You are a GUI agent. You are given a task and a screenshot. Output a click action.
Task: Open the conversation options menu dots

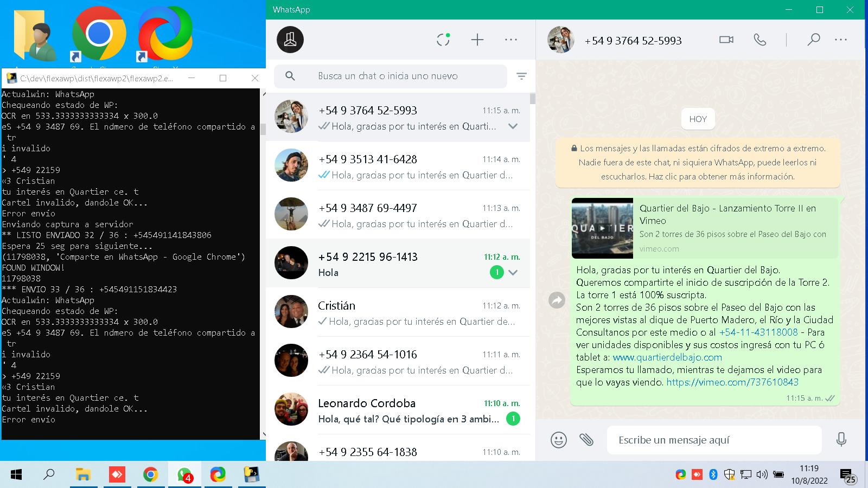point(841,40)
